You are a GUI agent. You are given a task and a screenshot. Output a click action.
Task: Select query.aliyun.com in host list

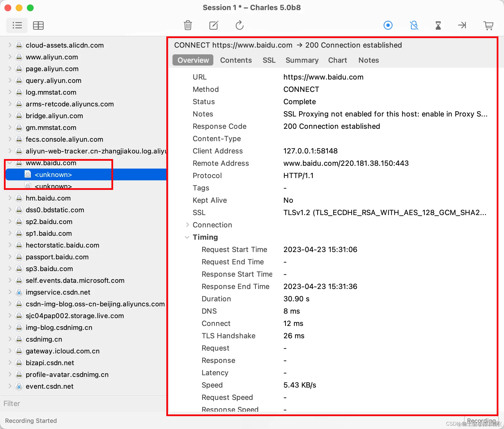(x=53, y=80)
